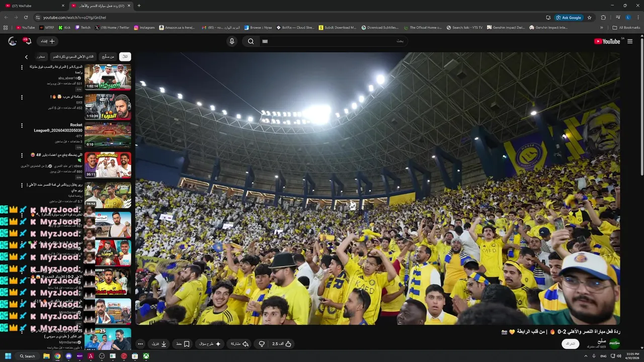Click the taskbar Search box
The image size is (644, 362).
point(28,356)
